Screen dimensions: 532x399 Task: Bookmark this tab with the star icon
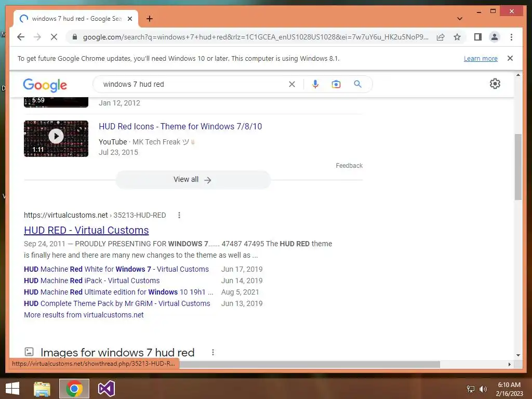[457, 37]
